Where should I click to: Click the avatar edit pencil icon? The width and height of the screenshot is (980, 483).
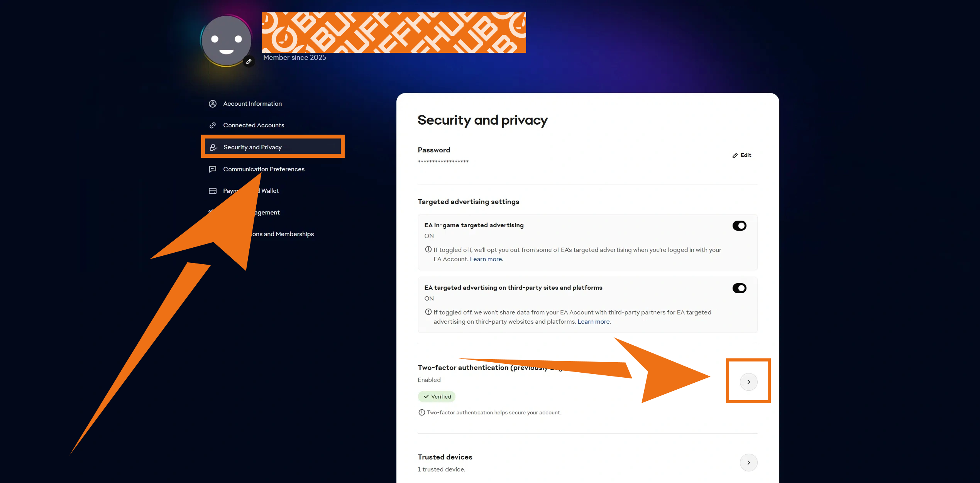pos(249,61)
